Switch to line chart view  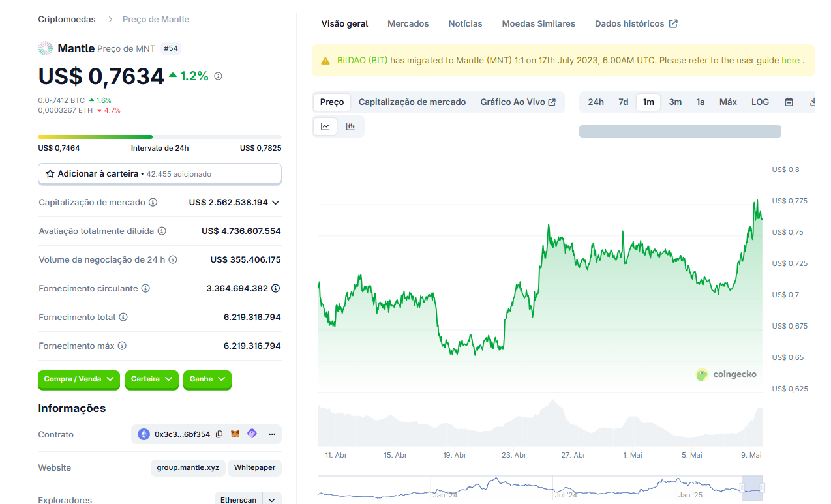click(x=325, y=126)
